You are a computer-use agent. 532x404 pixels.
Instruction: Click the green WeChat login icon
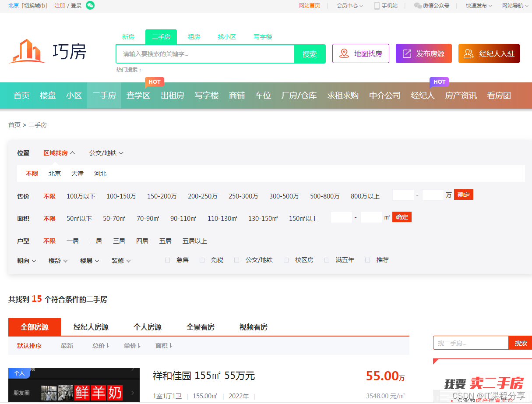[x=90, y=6]
